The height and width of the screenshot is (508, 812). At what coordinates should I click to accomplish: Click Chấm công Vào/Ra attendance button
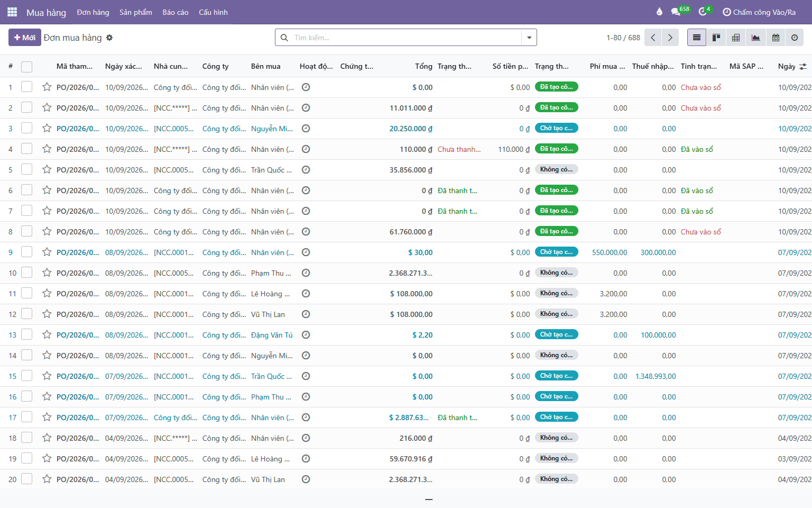point(759,12)
